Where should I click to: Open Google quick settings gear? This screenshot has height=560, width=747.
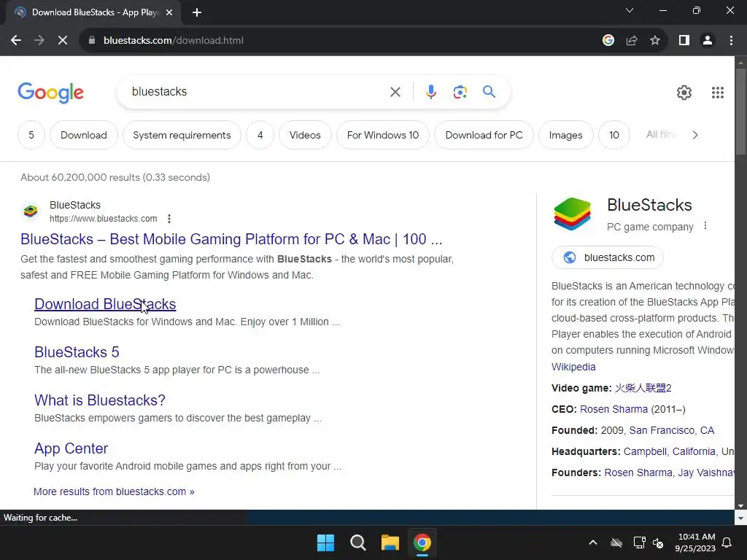pos(684,93)
